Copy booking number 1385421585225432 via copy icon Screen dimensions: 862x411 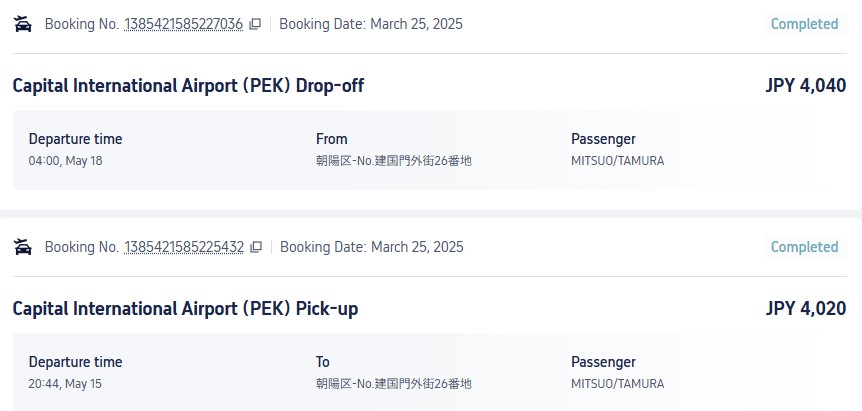[x=256, y=247]
